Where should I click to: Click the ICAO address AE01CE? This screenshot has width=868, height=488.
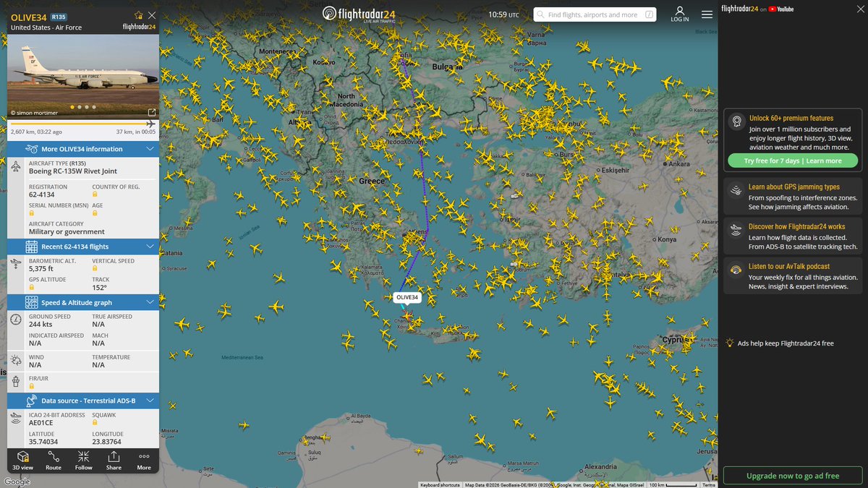click(x=42, y=423)
